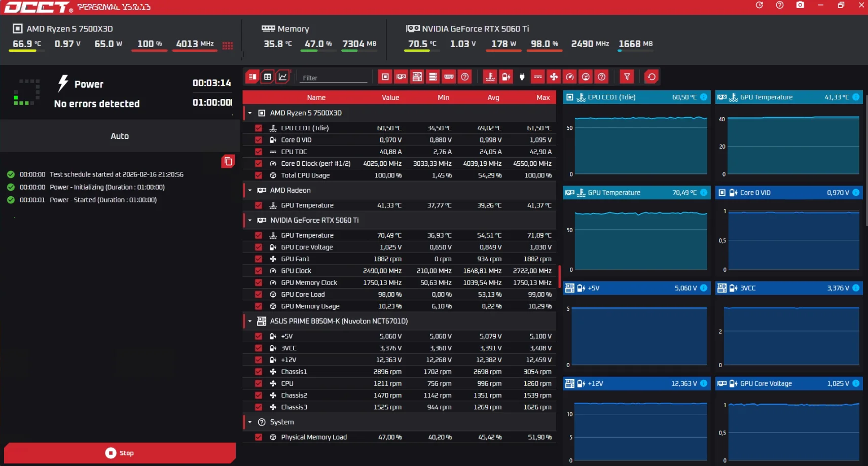Viewport: 868px width, 466px height.
Task: Uncheck the Chassis1 fan row checkbox
Action: pyautogui.click(x=259, y=372)
